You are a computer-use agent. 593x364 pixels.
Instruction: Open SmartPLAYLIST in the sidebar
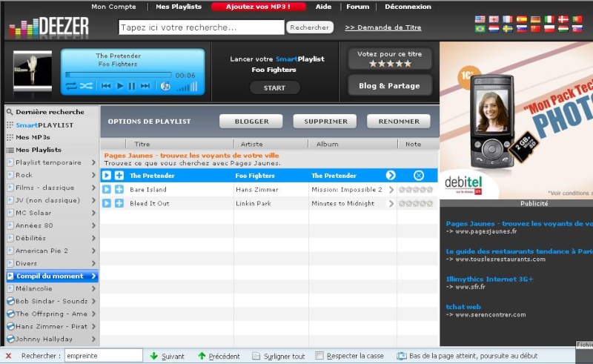[x=44, y=125]
